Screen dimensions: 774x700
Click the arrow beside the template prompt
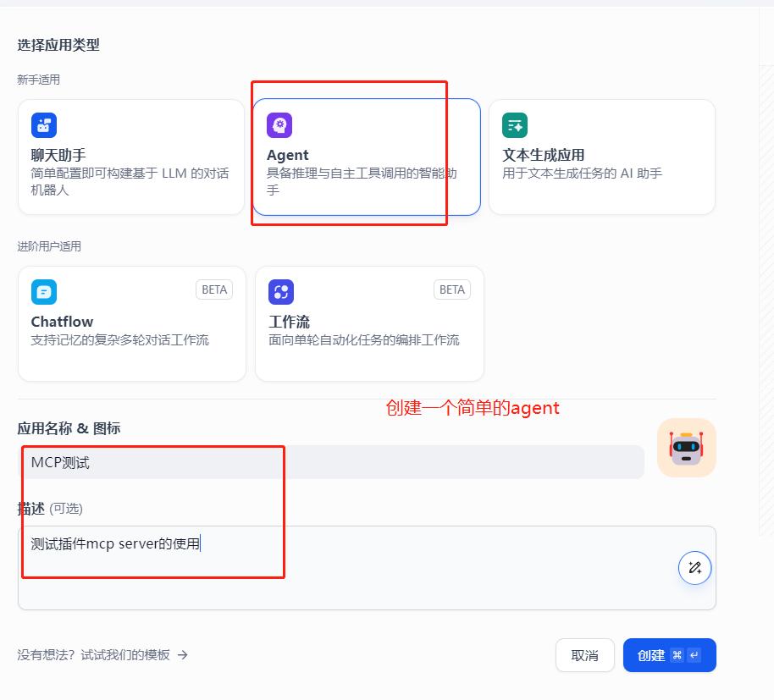point(183,654)
